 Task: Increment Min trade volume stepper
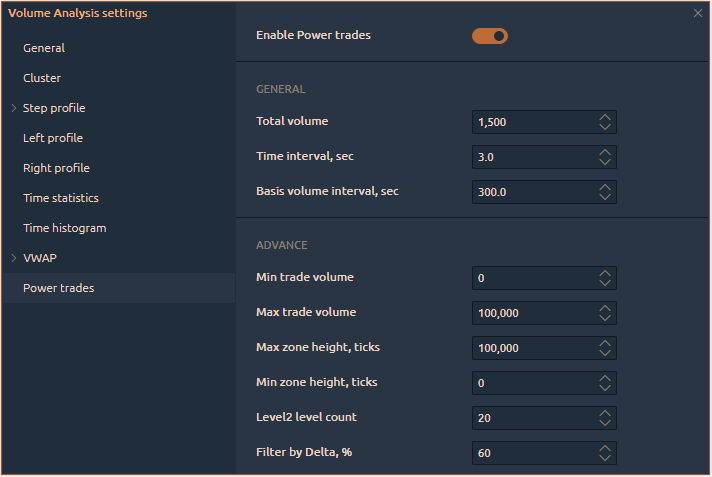click(x=605, y=273)
